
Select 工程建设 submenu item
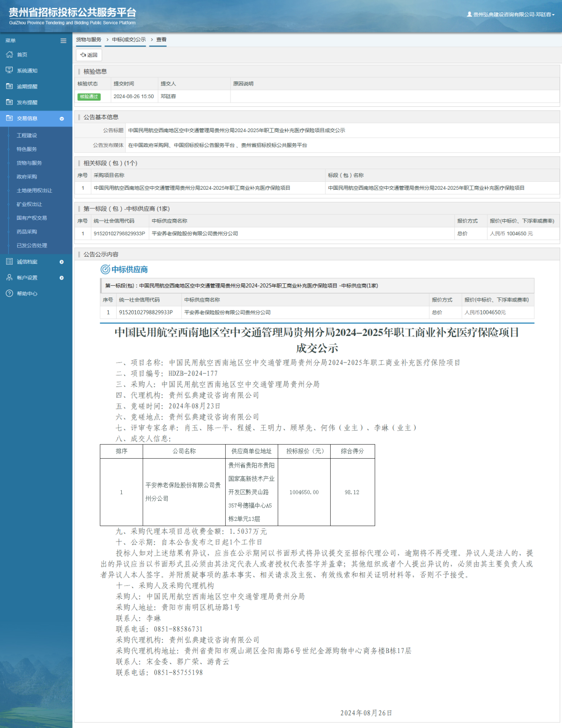[x=27, y=135]
